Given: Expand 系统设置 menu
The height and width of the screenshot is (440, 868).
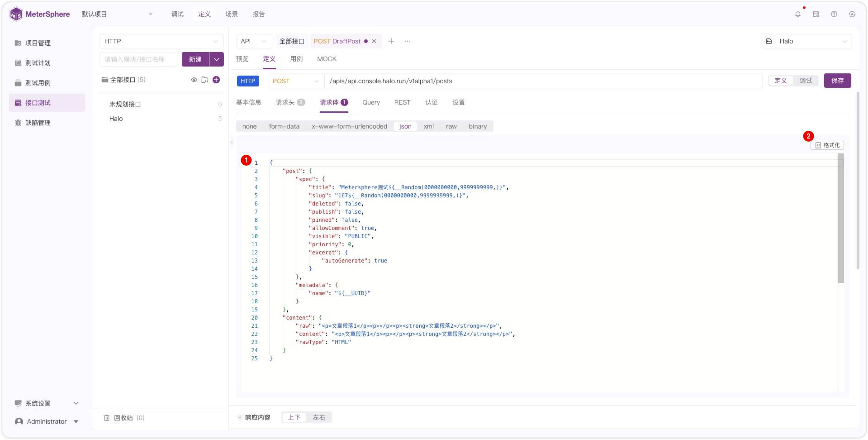Looking at the screenshot, I should tap(47, 403).
